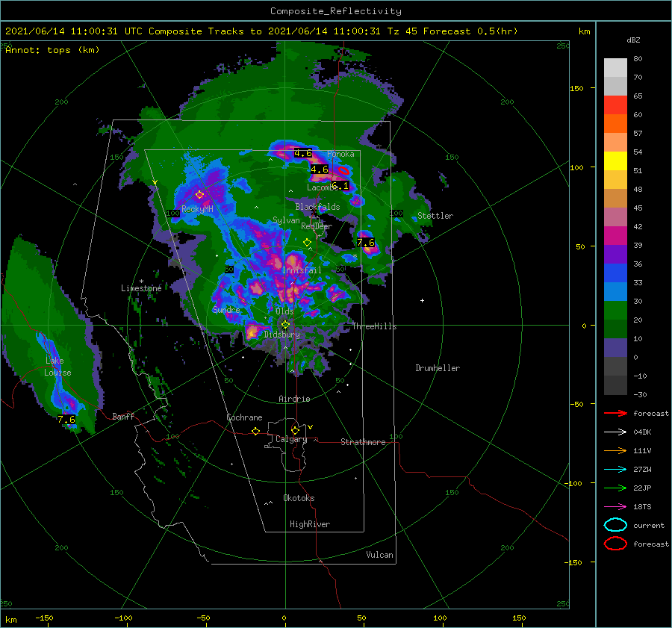Select the yellow diamond marker below RedDeer

[308, 243]
